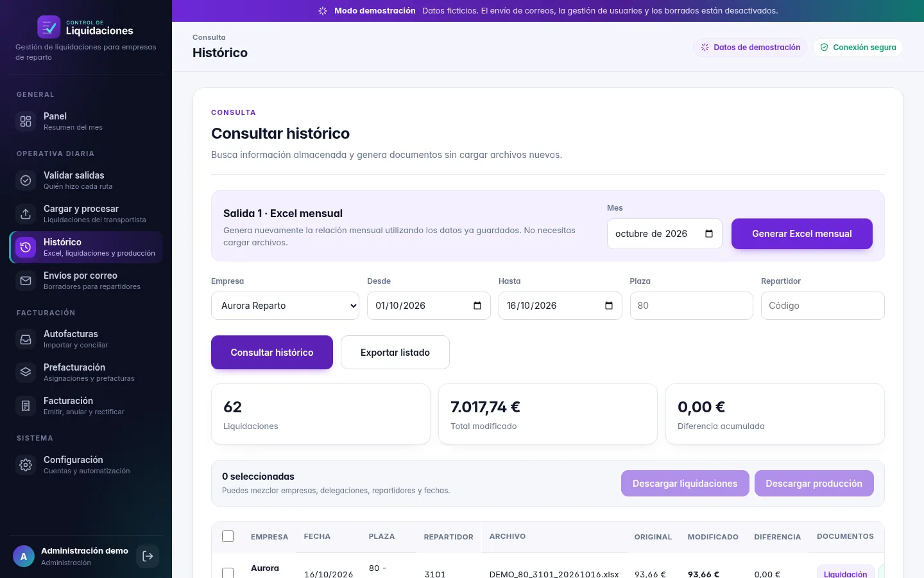Click the Administración demo avatar
Screen dimensions: 924x578
point(24,556)
